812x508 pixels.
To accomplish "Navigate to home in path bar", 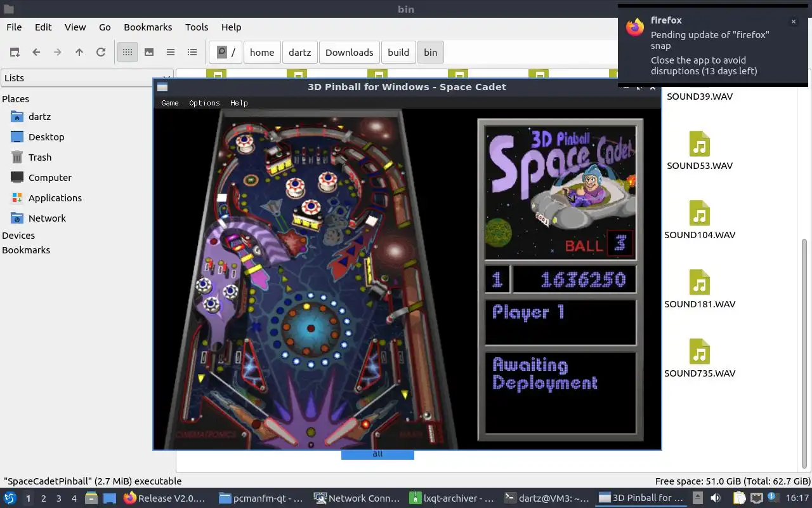I will pyautogui.click(x=262, y=52).
